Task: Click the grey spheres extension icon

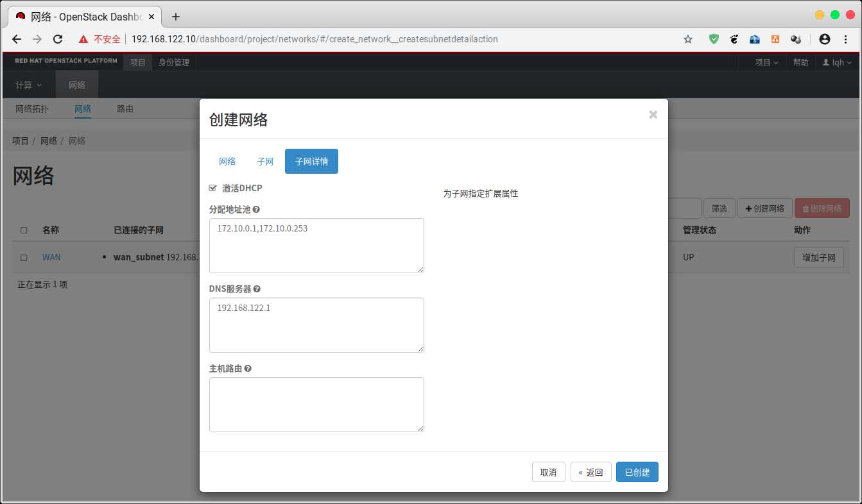Action: tap(796, 39)
